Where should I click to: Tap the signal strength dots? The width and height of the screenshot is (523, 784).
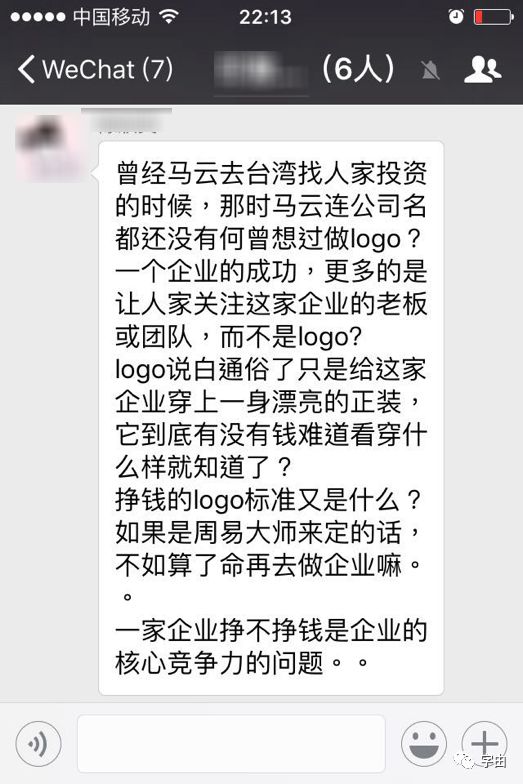[38, 18]
